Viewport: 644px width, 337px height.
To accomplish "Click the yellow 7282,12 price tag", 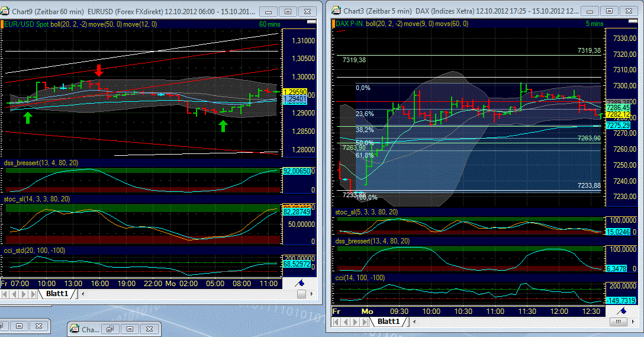I will (x=618, y=115).
